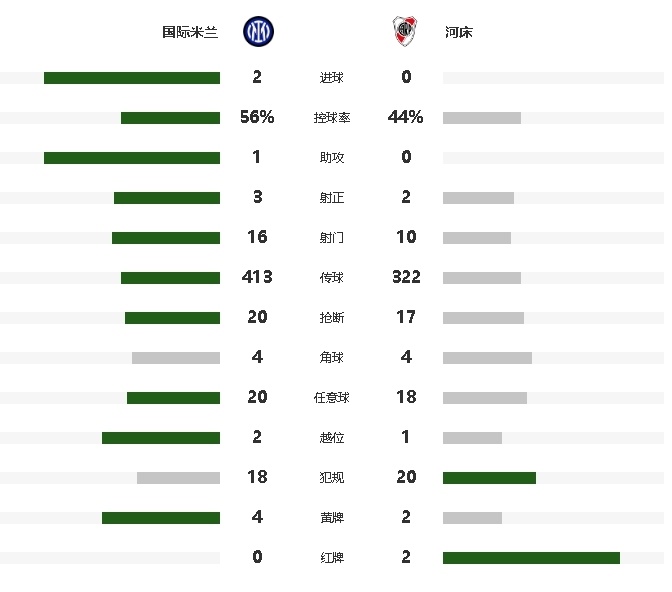Open the 国际米兰 team name link
Image resolution: width=672 pixels, height=592 pixels.
click(x=190, y=32)
